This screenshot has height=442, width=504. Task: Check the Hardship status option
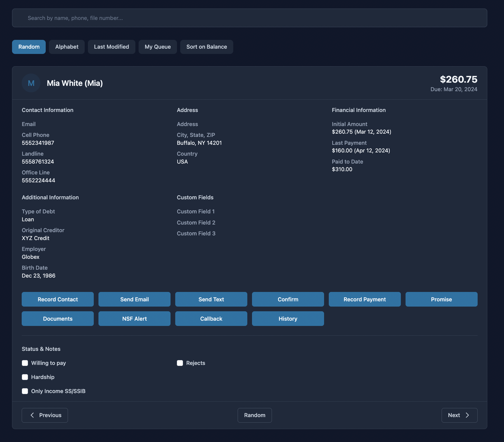25,377
